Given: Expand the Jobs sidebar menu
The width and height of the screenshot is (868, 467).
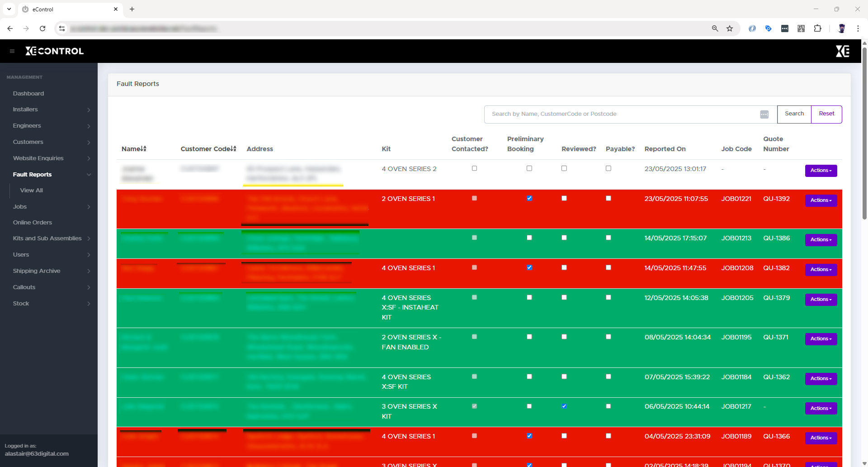Looking at the screenshot, I should (x=49, y=207).
